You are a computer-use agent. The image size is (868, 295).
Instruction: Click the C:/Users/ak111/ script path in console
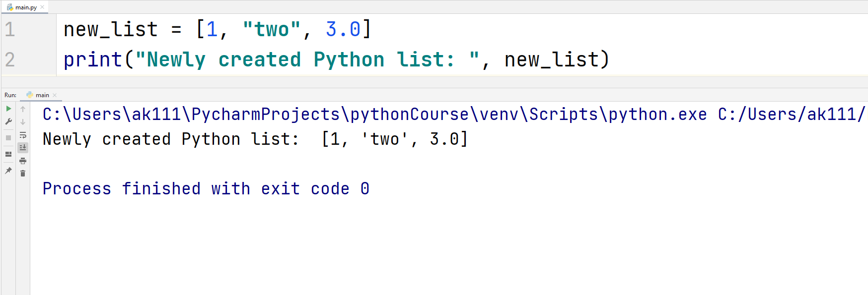coord(792,115)
